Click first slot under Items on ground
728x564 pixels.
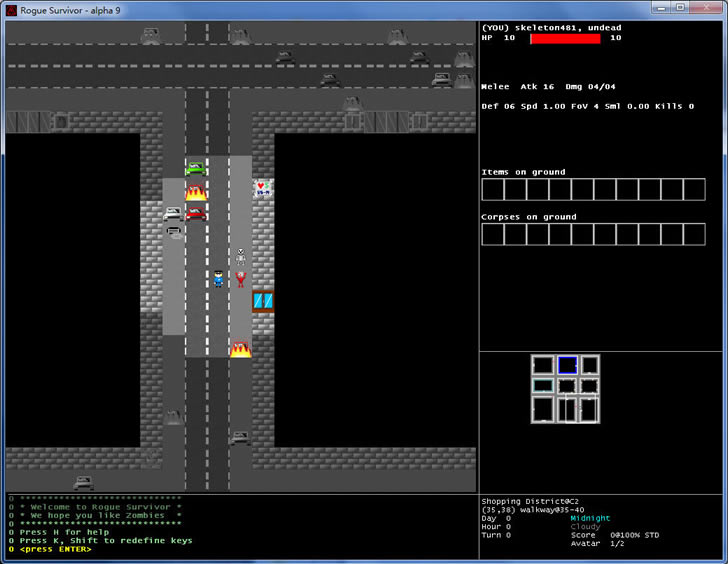pyautogui.click(x=492, y=190)
